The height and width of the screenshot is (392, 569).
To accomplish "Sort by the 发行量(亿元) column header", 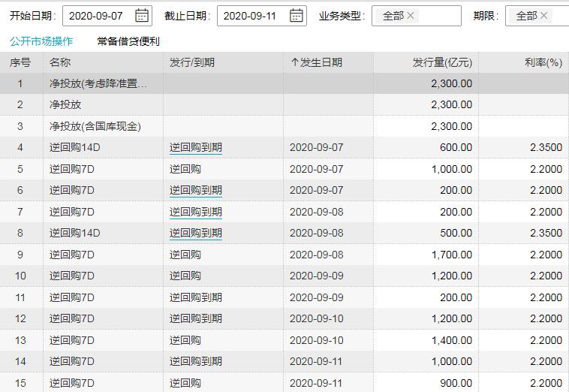I will click(442, 63).
